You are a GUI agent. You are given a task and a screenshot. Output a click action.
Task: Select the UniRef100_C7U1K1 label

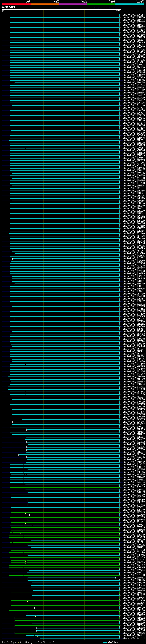(134, 281)
